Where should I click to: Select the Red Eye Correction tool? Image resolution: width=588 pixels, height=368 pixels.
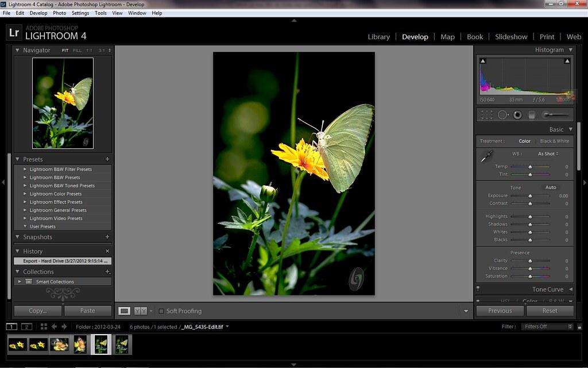click(517, 115)
